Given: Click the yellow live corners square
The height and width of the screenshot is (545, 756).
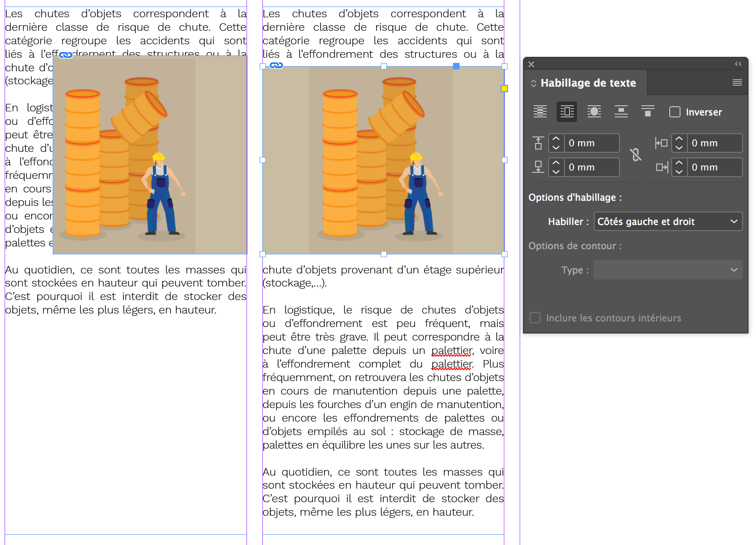Looking at the screenshot, I should (x=504, y=89).
